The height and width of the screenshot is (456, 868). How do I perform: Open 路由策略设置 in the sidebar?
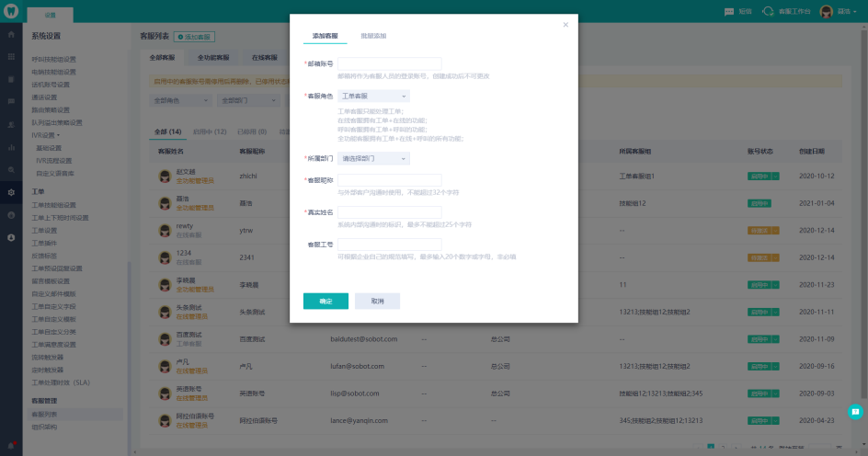[51, 110]
